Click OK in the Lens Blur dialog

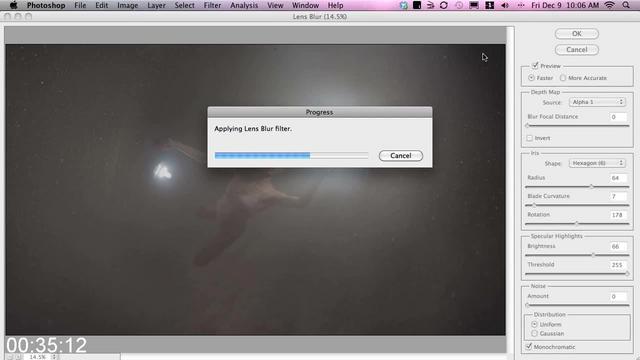tap(577, 33)
